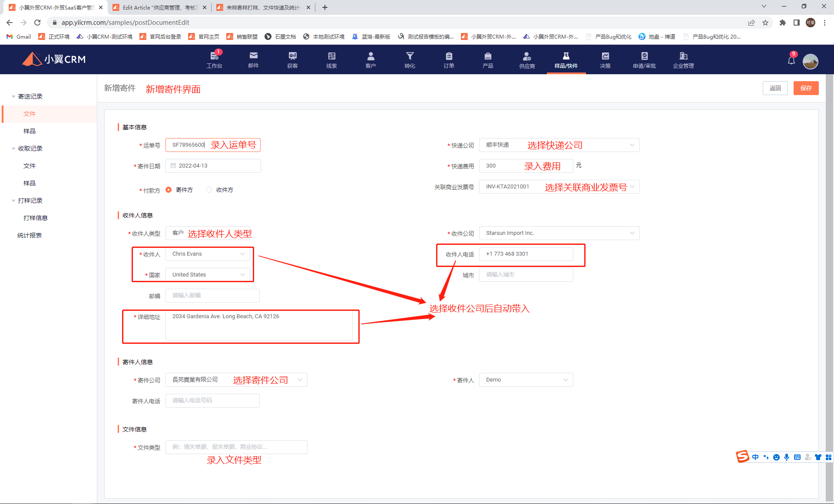The height and width of the screenshot is (504, 834).
Task: Open new browser tab
Action: click(x=325, y=7)
